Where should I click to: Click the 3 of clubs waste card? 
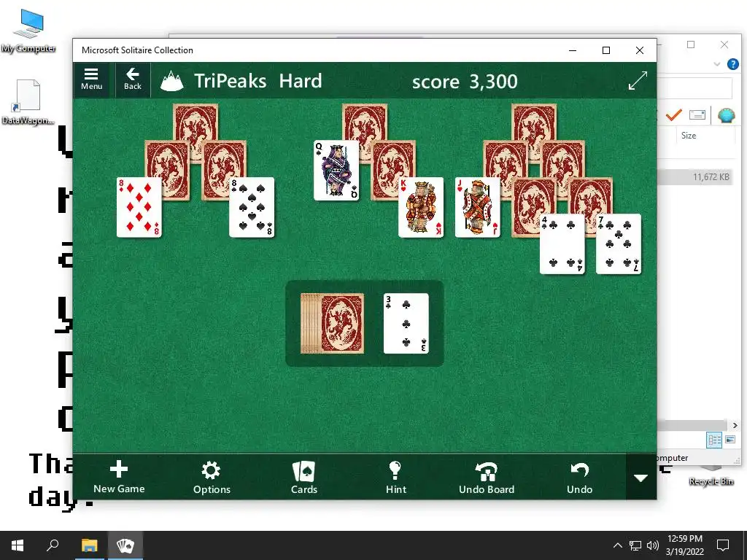406,323
